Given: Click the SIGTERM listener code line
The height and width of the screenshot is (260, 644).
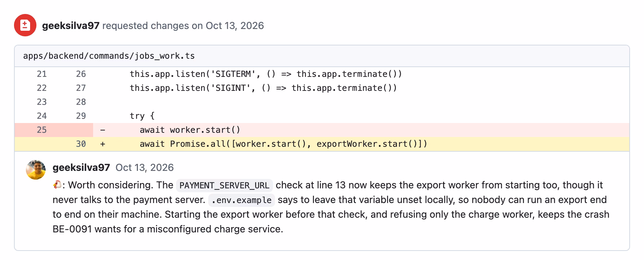Looking at the screenshot, I should (266, 74).
